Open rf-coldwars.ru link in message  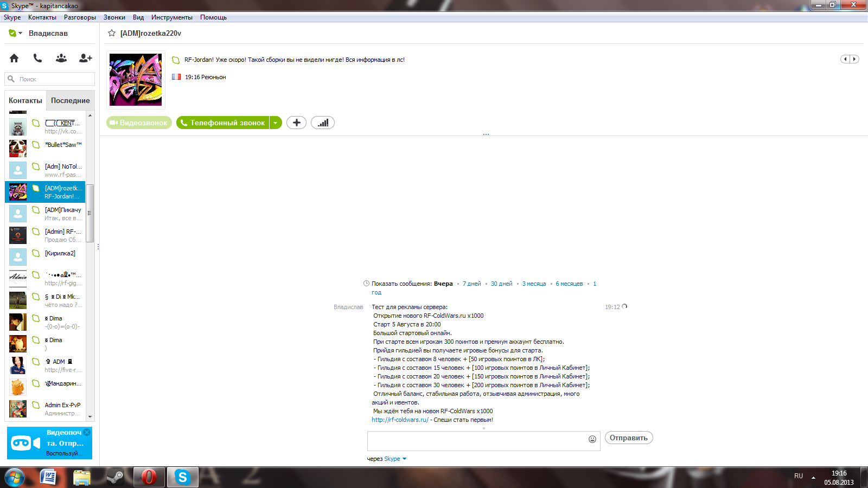point(400,420)
